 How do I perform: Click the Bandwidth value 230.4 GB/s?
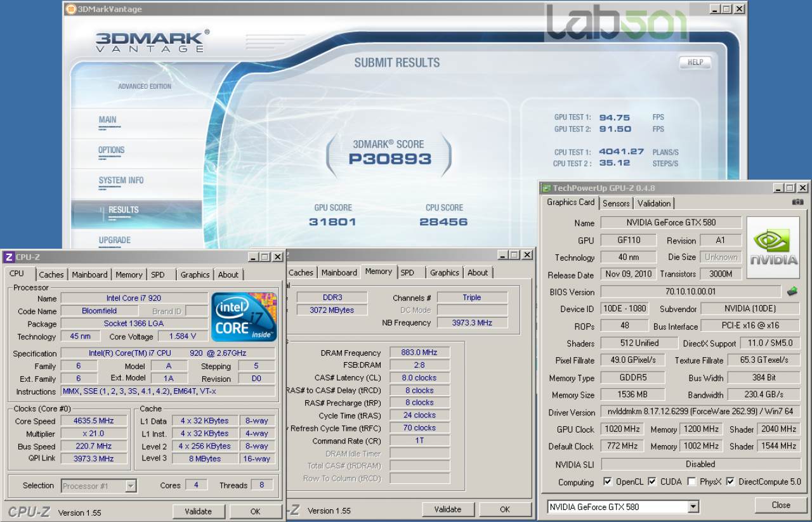(x=764, y=395)
